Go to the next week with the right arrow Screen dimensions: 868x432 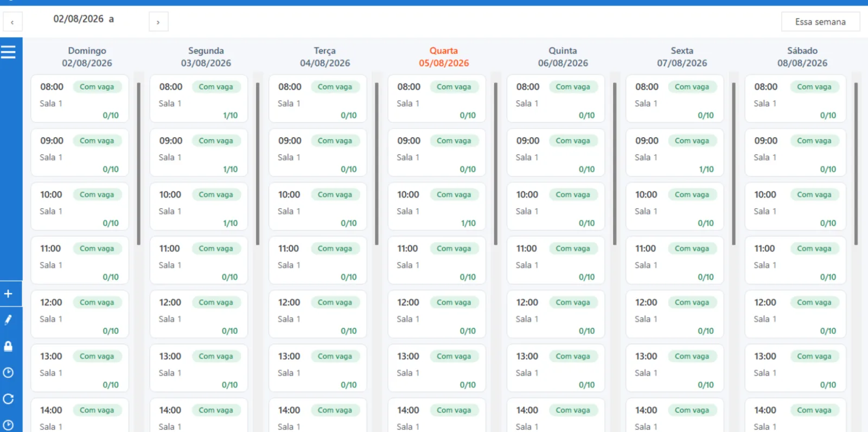158,22
